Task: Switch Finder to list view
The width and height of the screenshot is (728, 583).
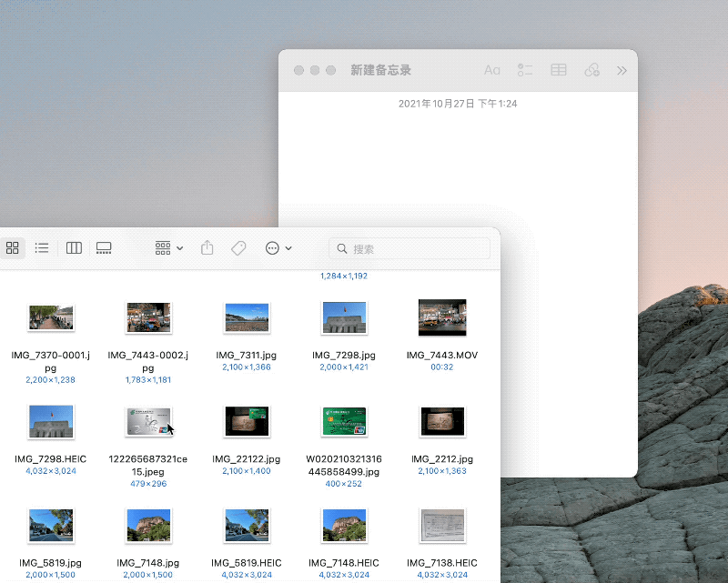Action: pyautogui.click(x=42, y=248)
